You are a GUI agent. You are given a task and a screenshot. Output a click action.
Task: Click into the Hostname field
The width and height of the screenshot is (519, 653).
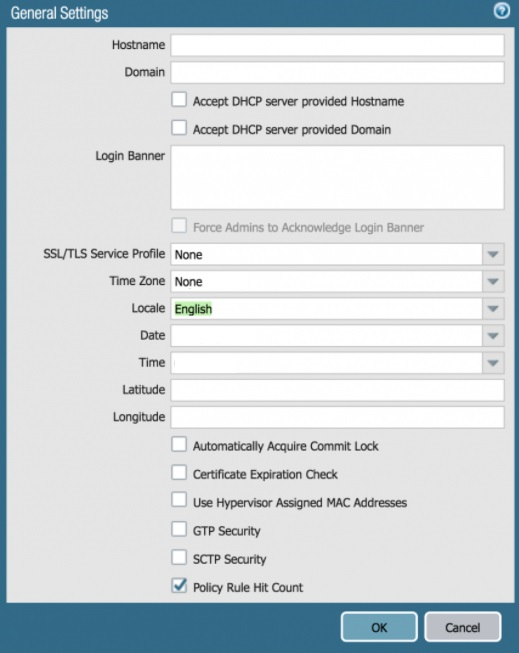point(337,45)
